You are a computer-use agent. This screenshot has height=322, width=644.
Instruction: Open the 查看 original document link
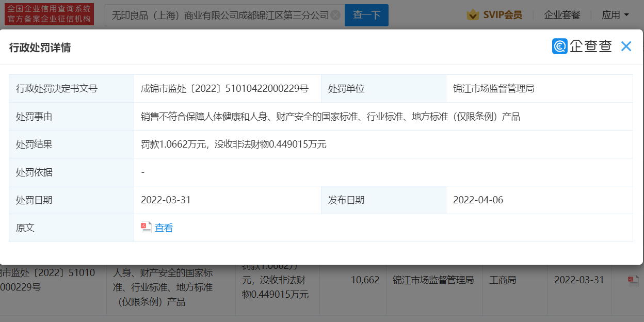164,228
